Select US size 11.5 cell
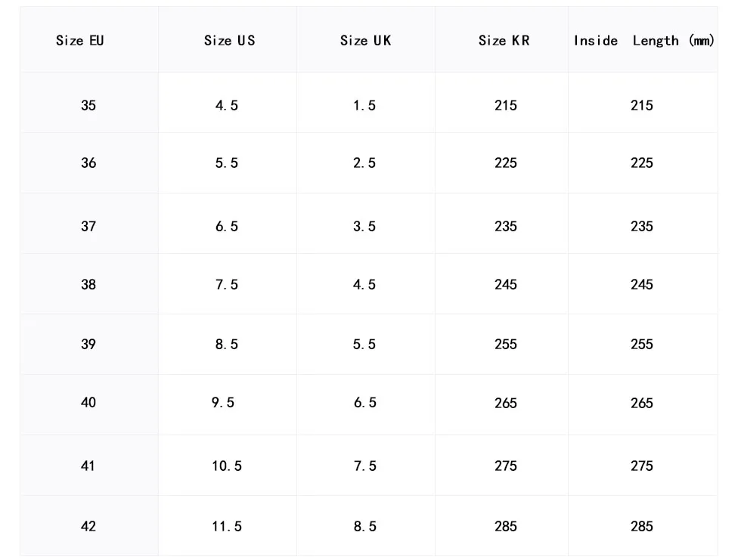Viewport: 741px width, 560px height. pos(226,527)
